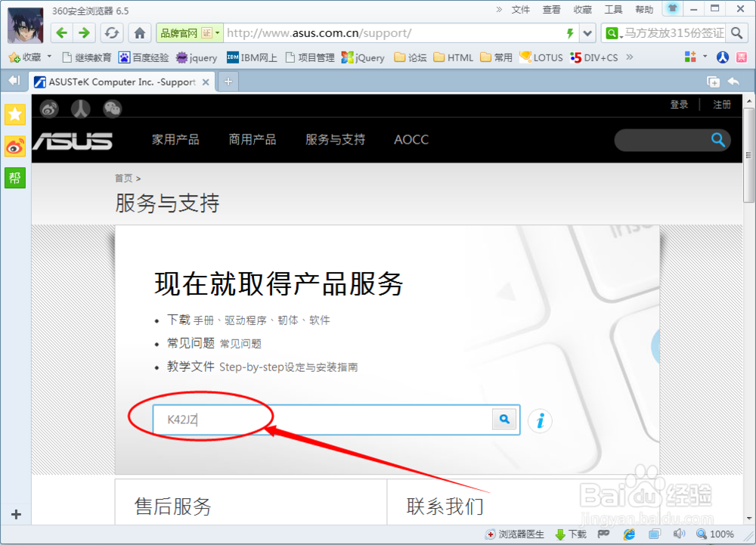This screenshot has width=756, height=545.
Task: Click the restore closed tab arrow icon
Action: click(734, 82)
